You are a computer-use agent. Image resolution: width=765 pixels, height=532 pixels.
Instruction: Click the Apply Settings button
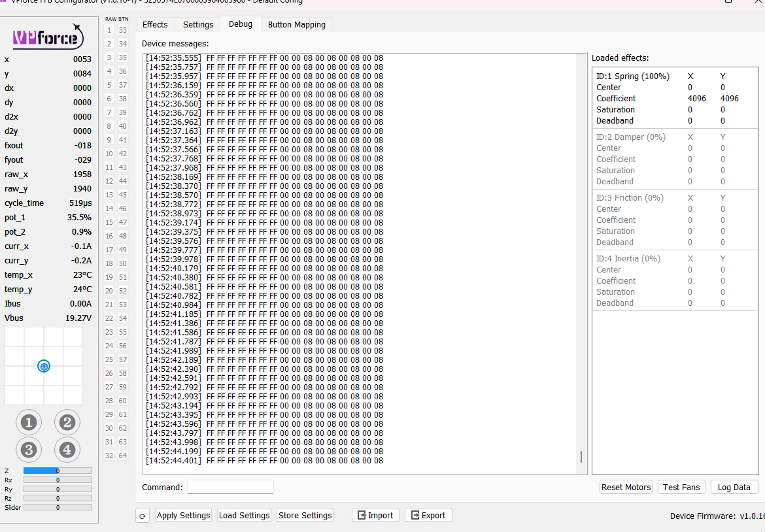click(x=184, y=516)
